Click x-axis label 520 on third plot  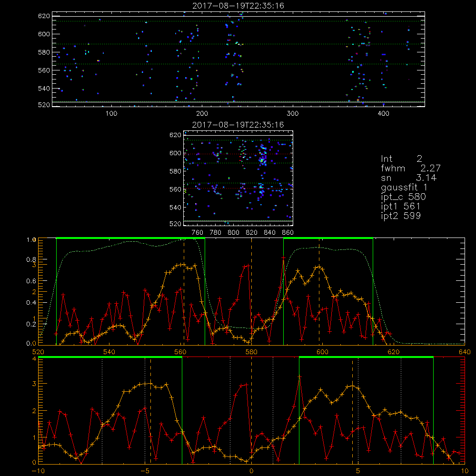click(38, 352)
